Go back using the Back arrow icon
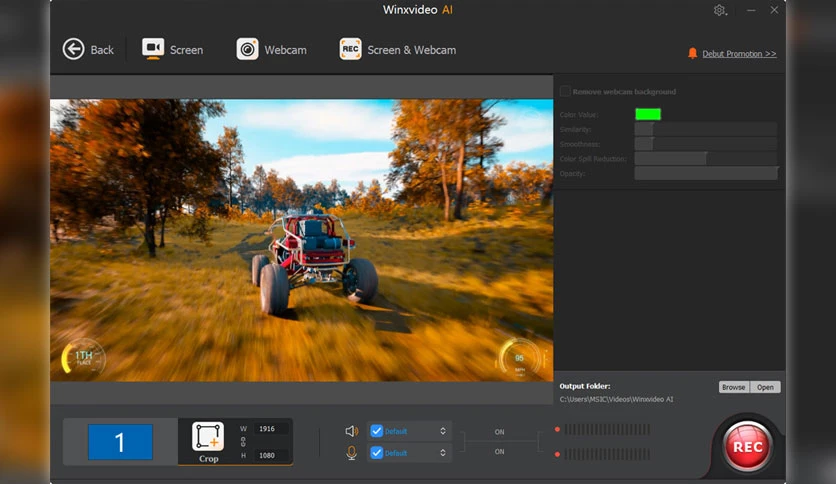Viewport: 836px width, 484px height. pos(74,50)
